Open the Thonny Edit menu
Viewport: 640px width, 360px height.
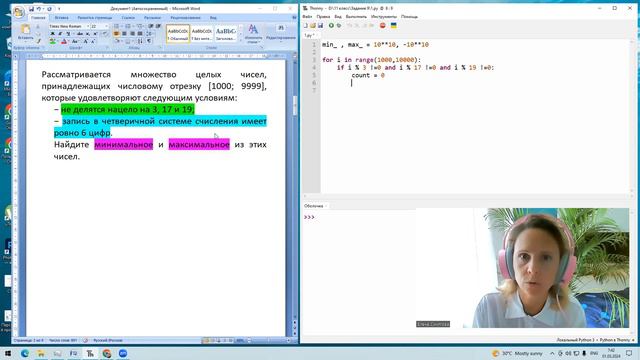(x=323, y=17)
